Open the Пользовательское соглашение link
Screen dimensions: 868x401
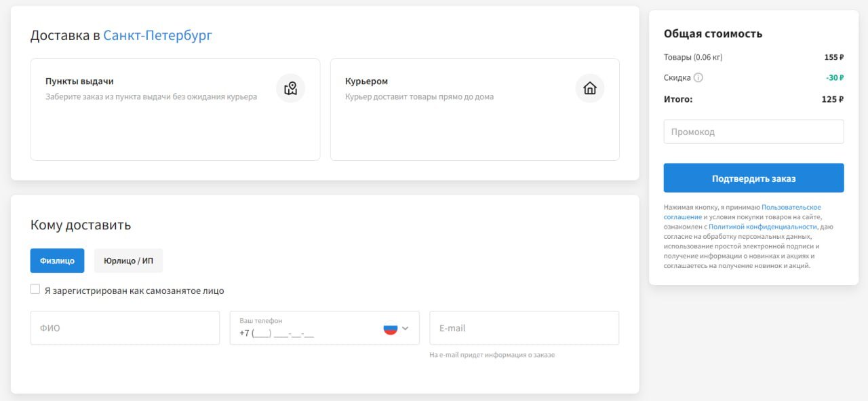click(791, 207)
